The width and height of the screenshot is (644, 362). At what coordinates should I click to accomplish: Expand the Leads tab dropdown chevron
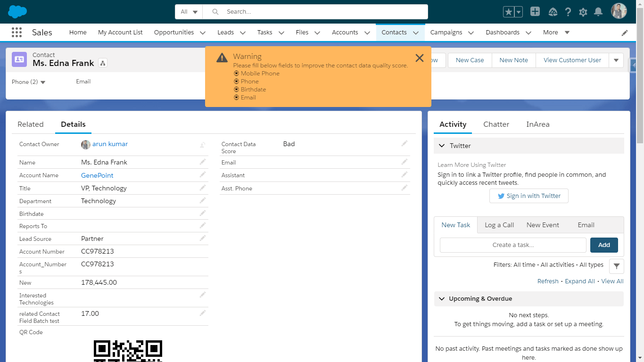click(x=243, y=33)
